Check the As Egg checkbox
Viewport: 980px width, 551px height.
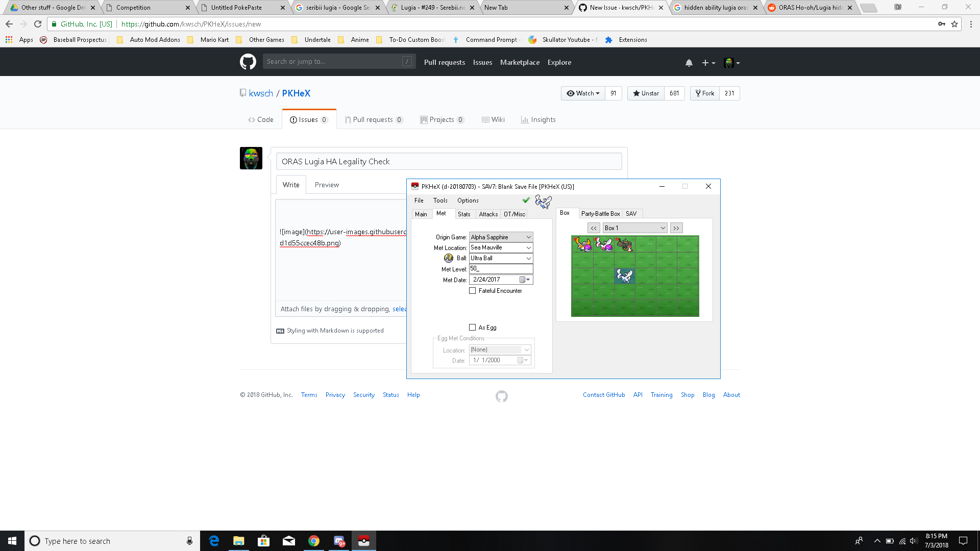tap(473, 328)
